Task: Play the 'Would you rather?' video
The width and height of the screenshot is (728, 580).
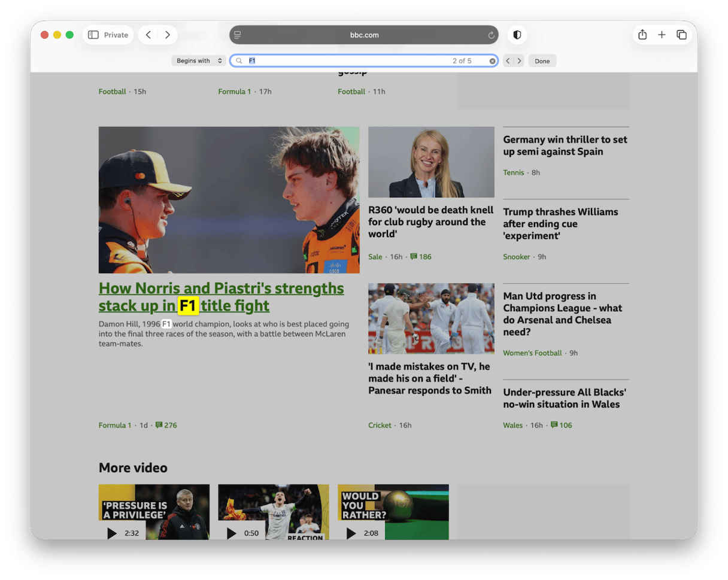Action: 351,533
